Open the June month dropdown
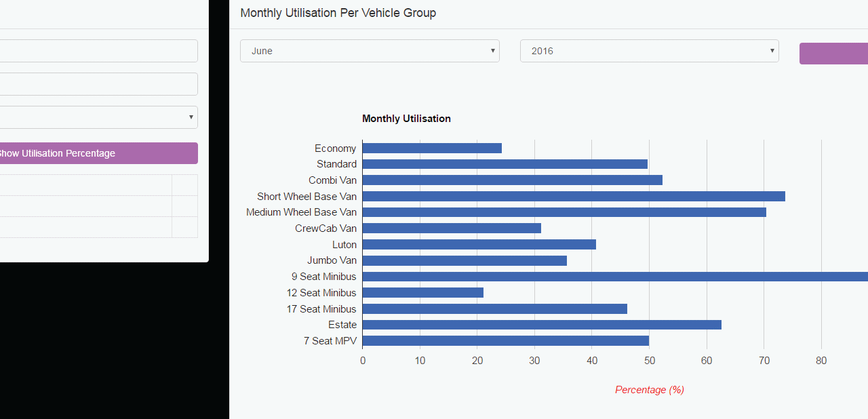This screenshot has width=868, height=419. click(370, 51)
